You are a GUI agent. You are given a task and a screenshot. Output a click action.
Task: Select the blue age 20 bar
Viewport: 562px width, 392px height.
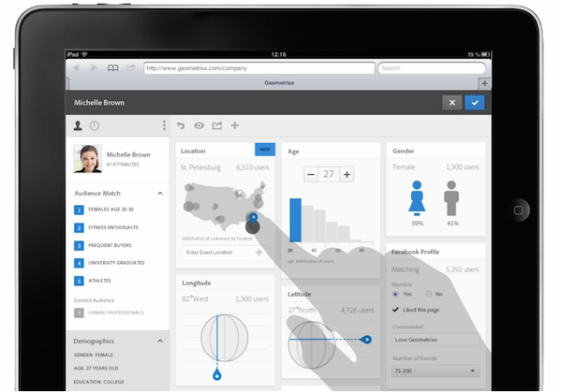pyautogui.click(x=295, y=220)
